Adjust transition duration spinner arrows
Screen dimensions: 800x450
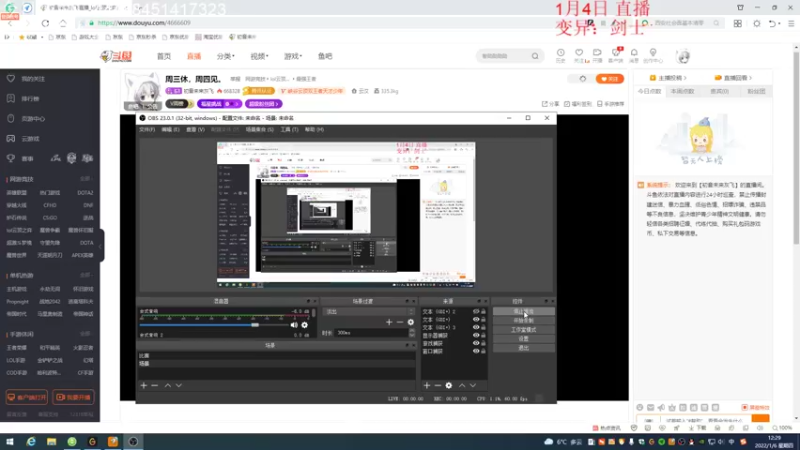[412, 333]
